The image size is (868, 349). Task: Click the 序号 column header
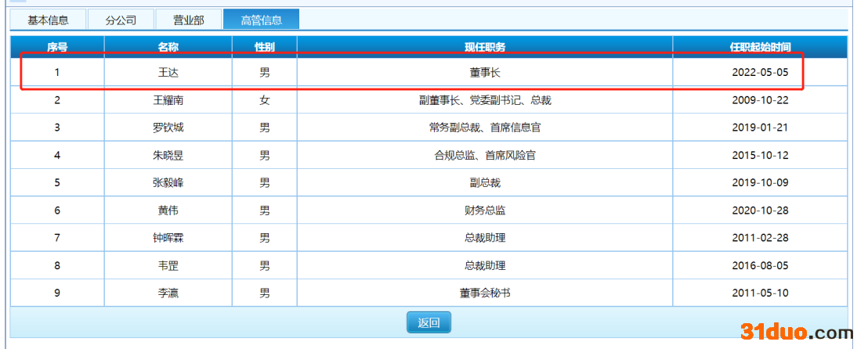tap(57, 47)
